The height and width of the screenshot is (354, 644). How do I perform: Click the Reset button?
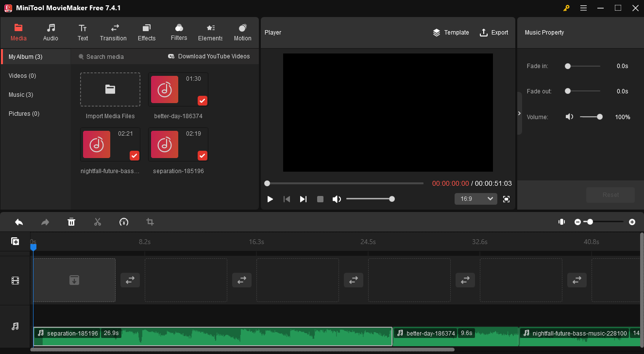610,195
